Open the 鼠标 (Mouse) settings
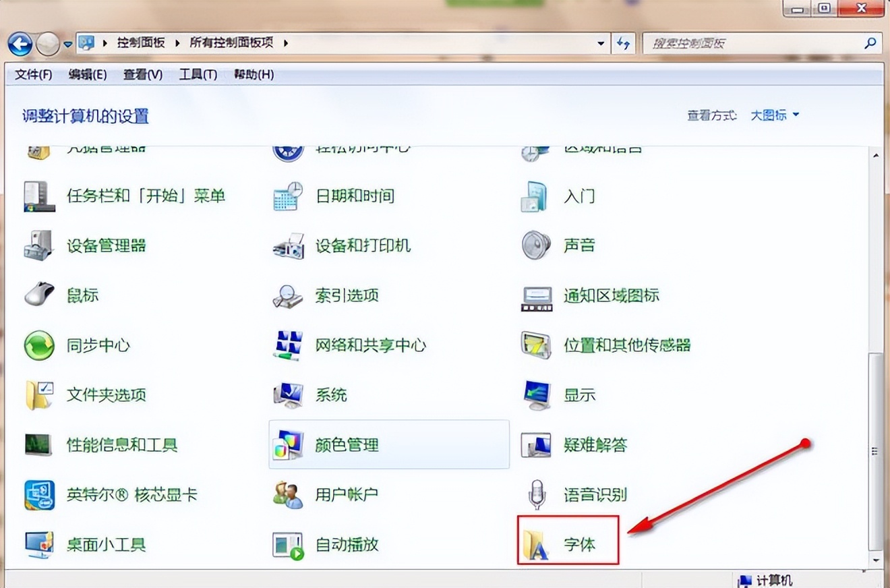Viewport: 890px width, 588px height. [82, 295]
